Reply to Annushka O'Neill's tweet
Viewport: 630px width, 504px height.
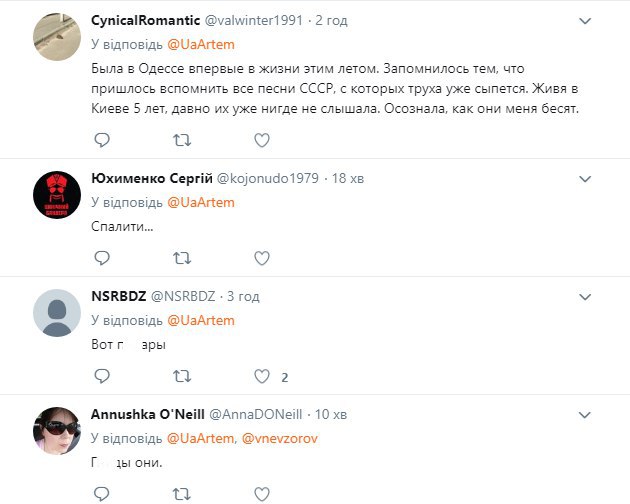[101, 494]
